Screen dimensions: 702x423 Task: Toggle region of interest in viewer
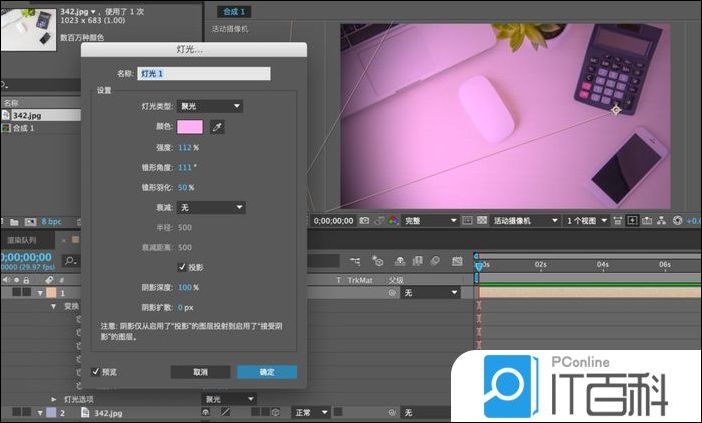[x=467, y=220]
